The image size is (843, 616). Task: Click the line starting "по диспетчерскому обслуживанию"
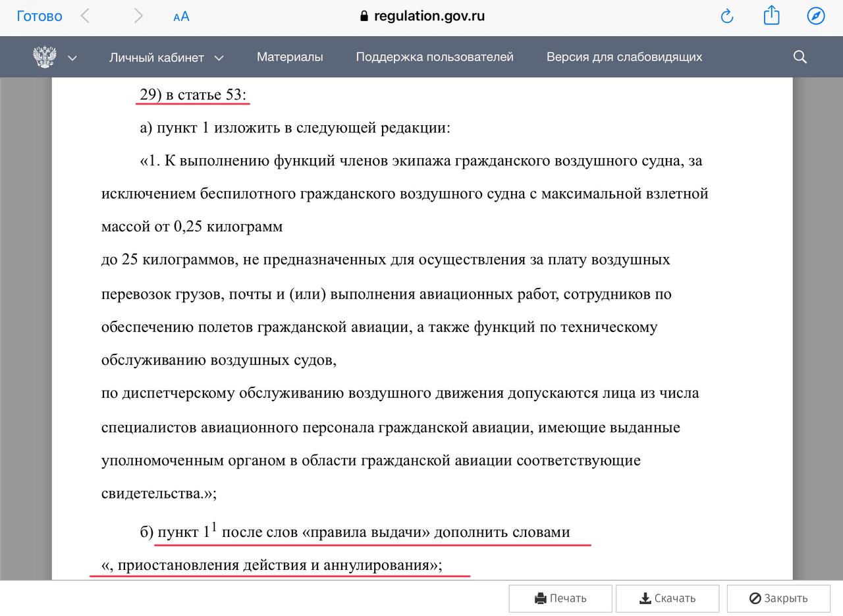click(x=400, y=393)
